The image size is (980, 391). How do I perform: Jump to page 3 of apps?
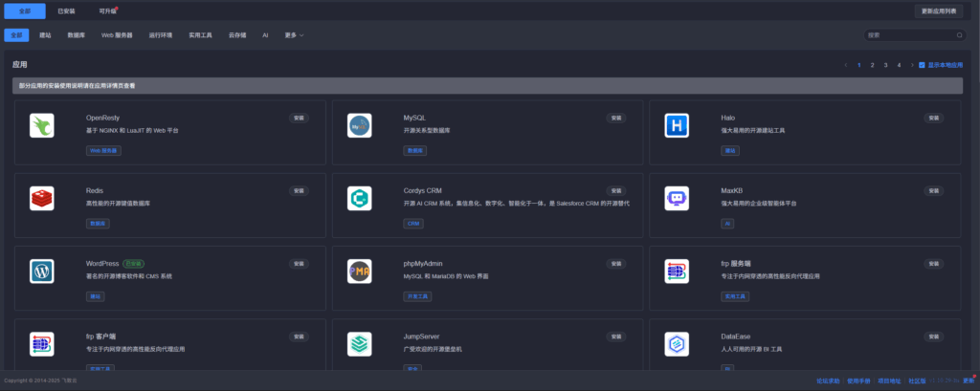(x=885, y=65)
